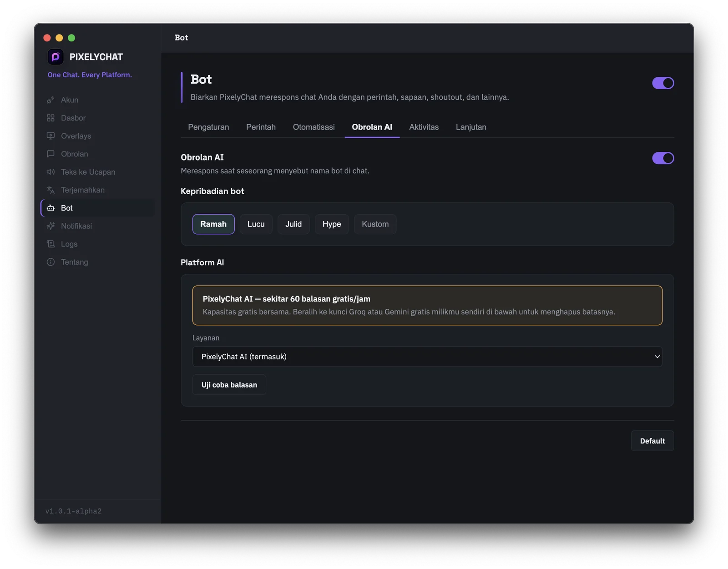Choose the Ramah personality
The width and height of the screenshot is (728, 569).
click(x=213, y=224)
